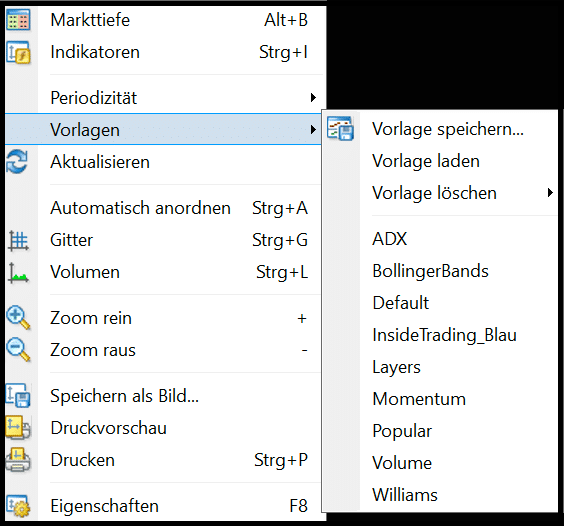Click the Markttiefe depth-of-market icon
The height and width of the screenshot is (526, 564).
[x=18, y=20]
